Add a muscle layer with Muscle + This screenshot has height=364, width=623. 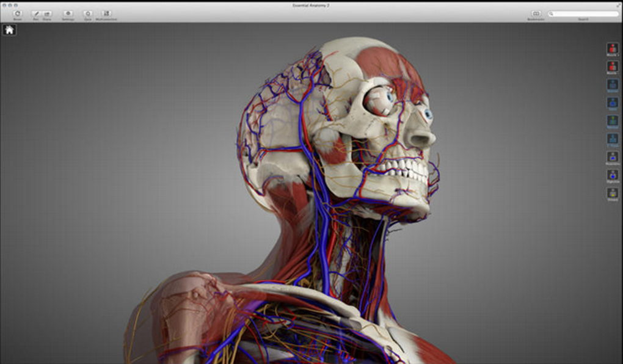pyautogui.click(x=612, y=48)
